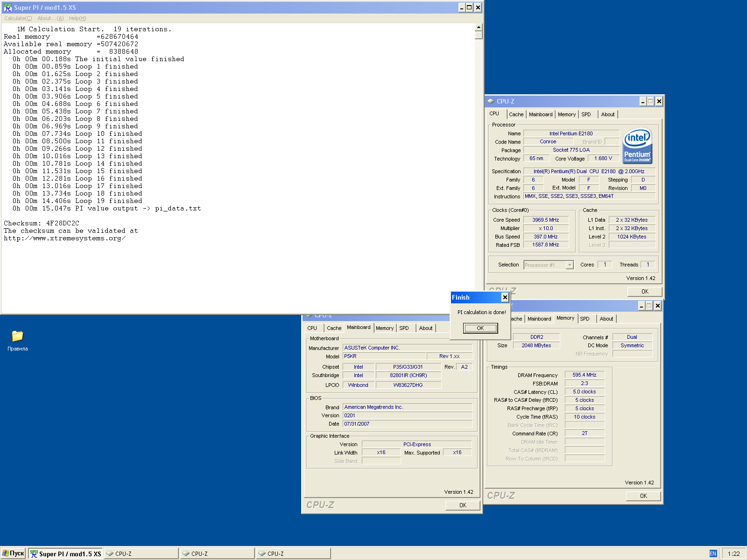
Task: Open the Calculate menu in Super PI
Action: point(18,18)
